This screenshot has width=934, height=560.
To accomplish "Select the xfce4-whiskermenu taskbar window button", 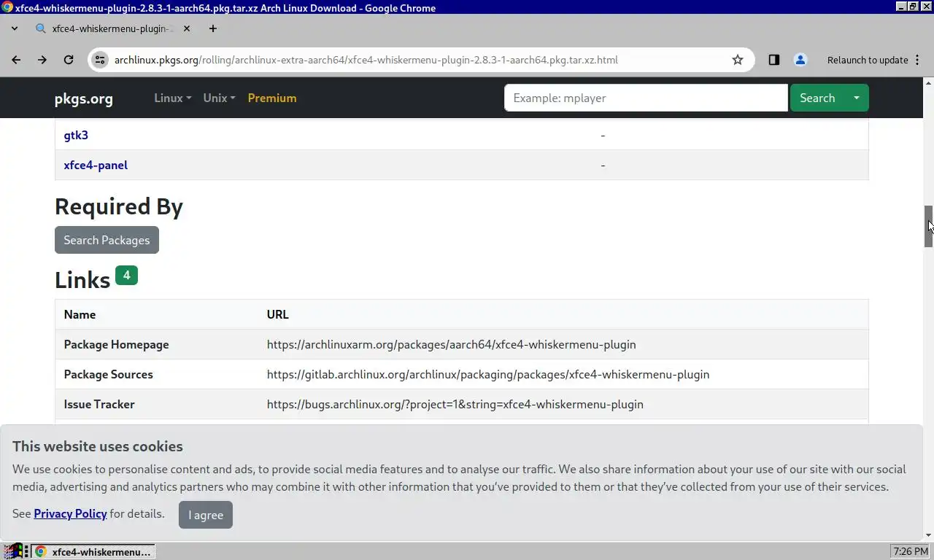I will 93,552.
